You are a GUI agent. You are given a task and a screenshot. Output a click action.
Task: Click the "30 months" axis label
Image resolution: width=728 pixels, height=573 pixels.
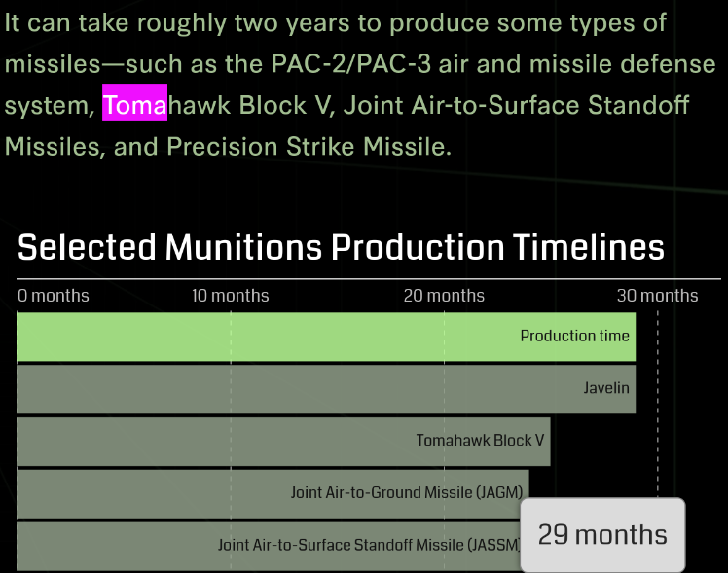tap(658, 296)
